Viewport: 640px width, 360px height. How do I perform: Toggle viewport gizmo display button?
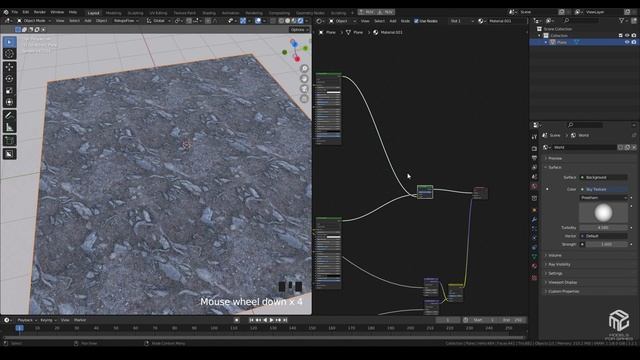243,20
